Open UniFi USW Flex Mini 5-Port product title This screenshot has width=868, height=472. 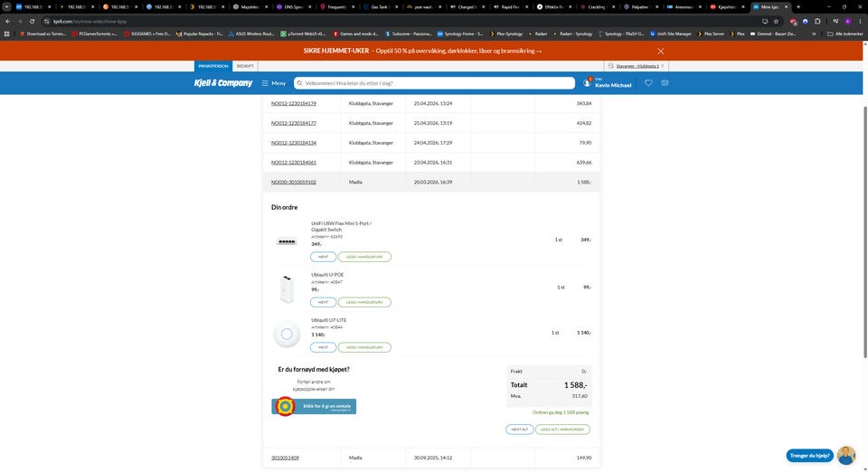click(x=341, y=226)
